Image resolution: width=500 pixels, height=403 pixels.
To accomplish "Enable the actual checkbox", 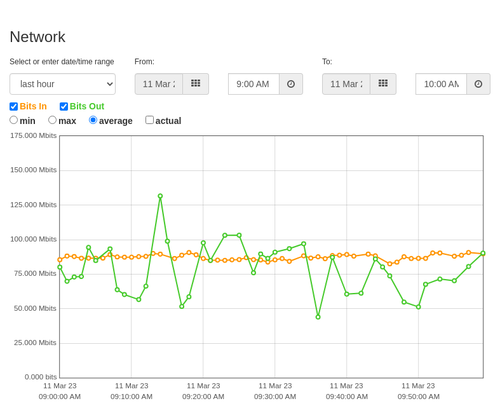I will [x=150, y=120].
